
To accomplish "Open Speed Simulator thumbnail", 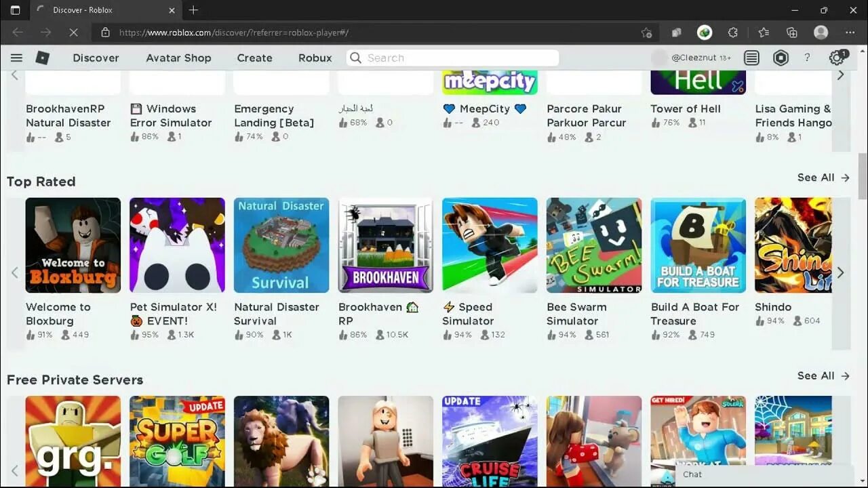I will pyautogui.click(x=490, y=245).
